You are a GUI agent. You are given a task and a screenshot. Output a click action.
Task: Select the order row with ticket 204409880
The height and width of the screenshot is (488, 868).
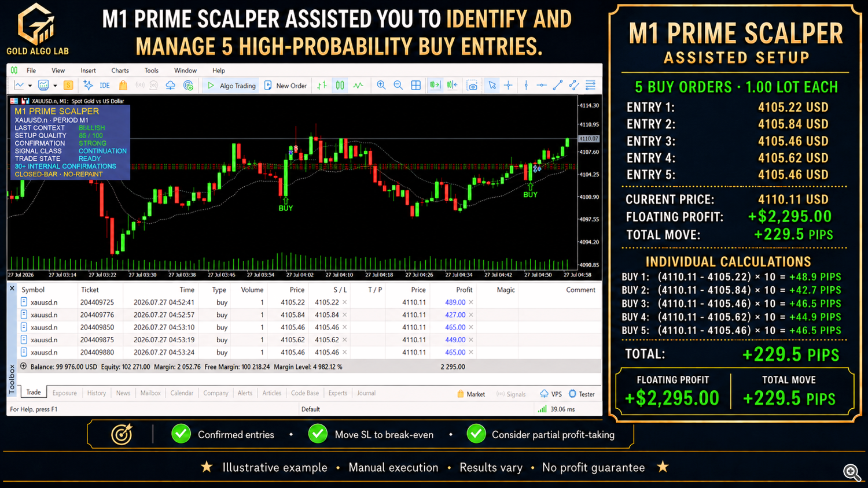click(310, 352)
